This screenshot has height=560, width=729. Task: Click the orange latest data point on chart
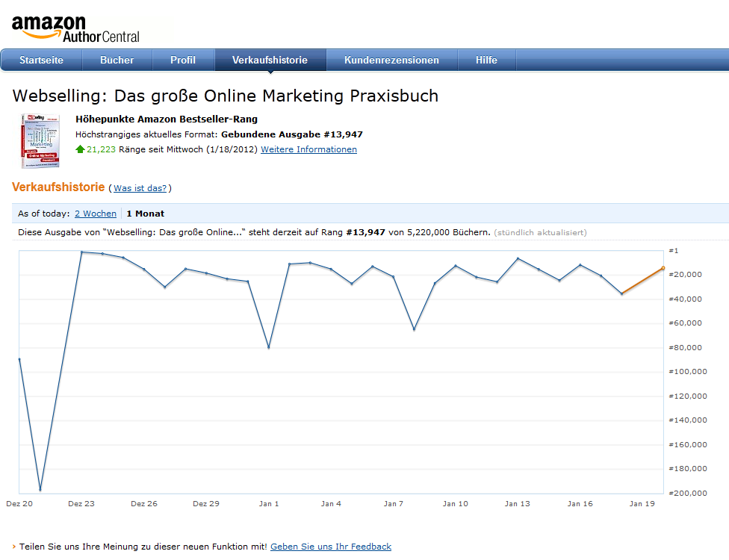point(663,268)
